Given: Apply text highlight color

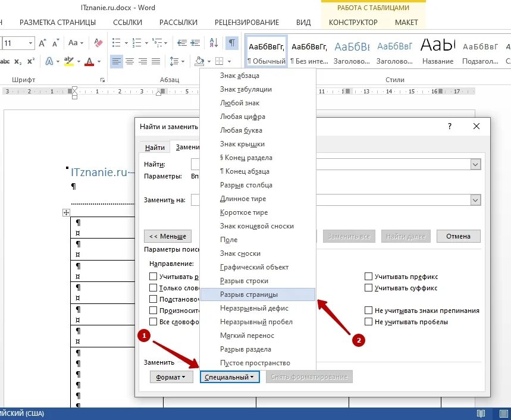Looking at the screenshot, I should (x=69, y=61).
